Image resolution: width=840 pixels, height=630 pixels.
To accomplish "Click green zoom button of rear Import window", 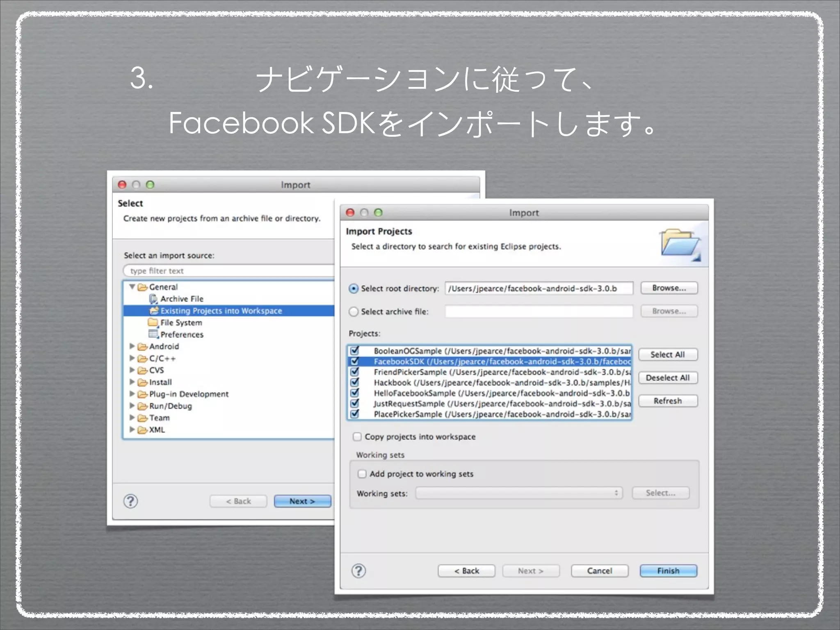I will [x=150, y=185].
